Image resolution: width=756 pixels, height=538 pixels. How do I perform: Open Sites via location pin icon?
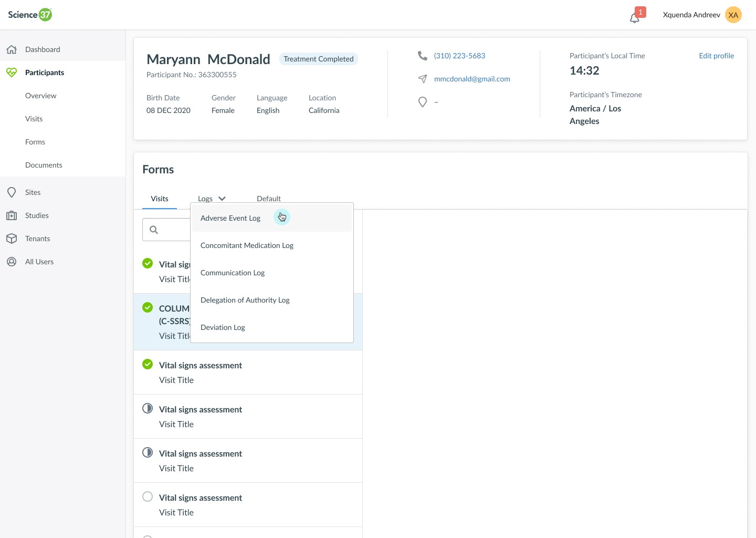(12, 192)
